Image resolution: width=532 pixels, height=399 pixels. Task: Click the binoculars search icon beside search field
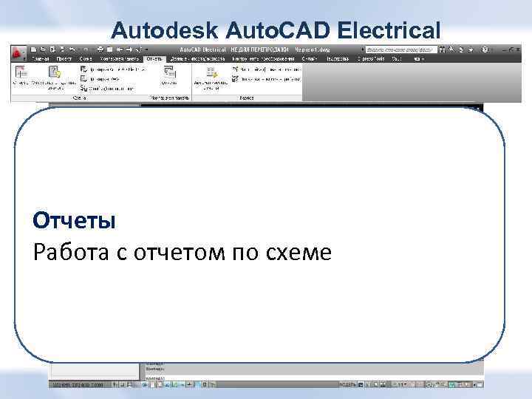click(442, 50)
